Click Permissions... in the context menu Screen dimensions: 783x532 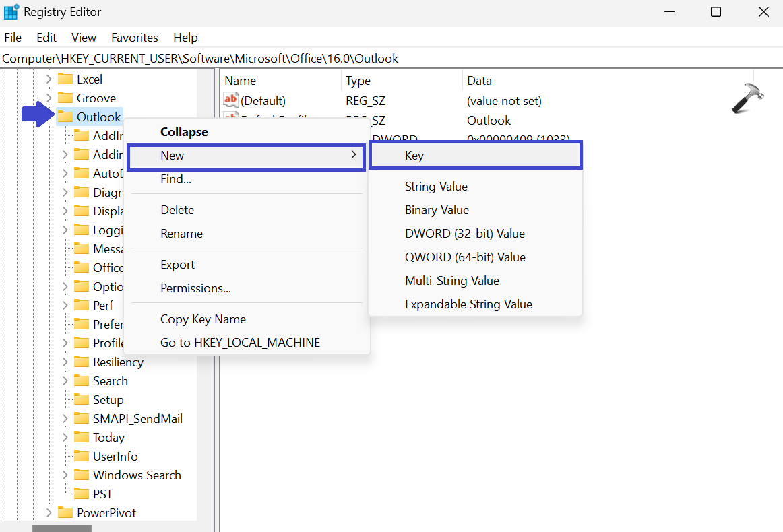click(x=195, y=288)
